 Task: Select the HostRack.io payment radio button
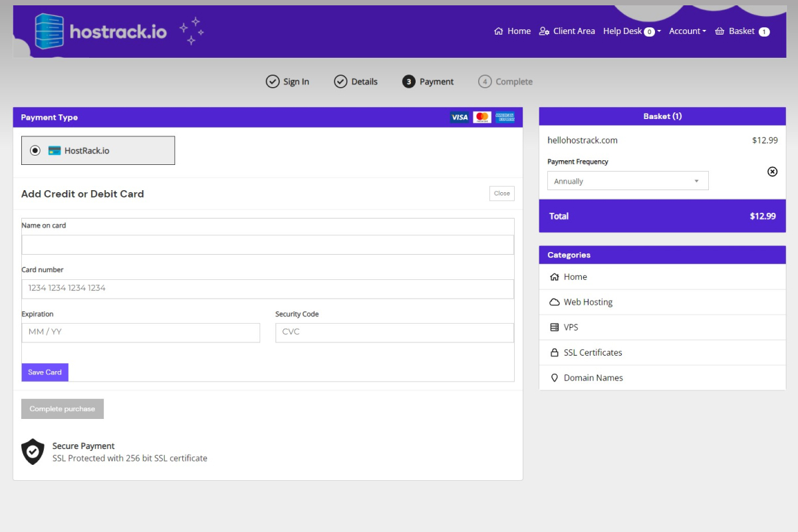point(35,151)
